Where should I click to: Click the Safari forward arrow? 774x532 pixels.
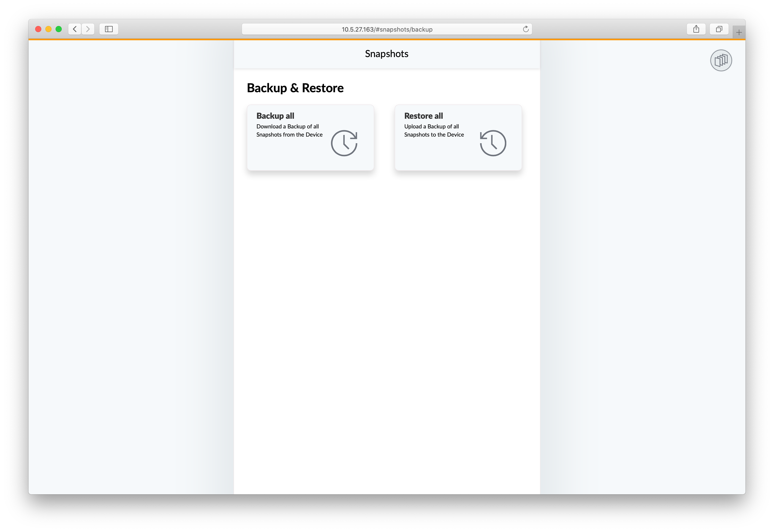tap(88, 29)
